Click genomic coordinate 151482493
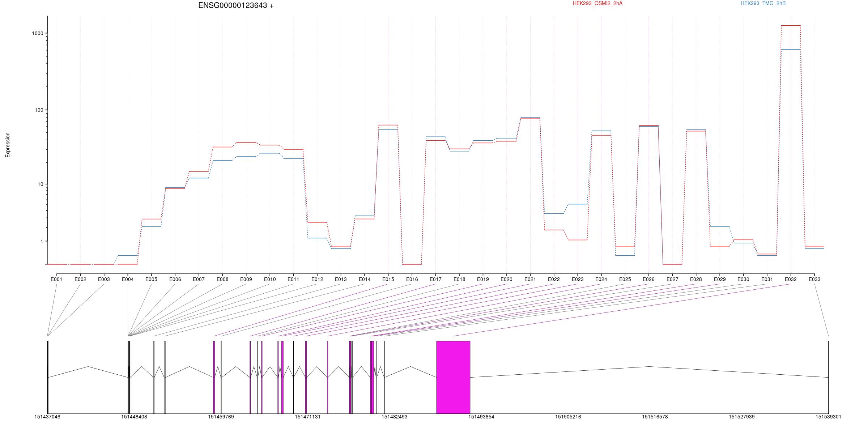The image size is (868, 434). [395, 417]
